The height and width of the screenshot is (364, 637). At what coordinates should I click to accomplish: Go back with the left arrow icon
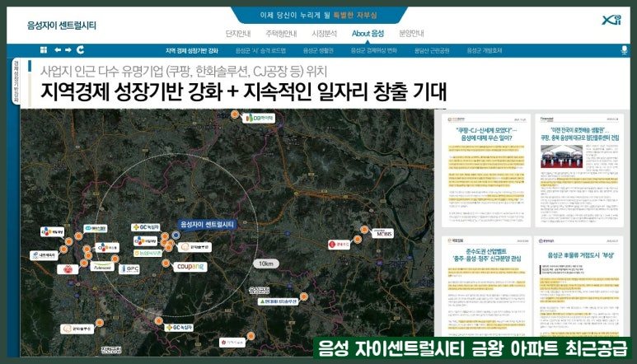58,50
